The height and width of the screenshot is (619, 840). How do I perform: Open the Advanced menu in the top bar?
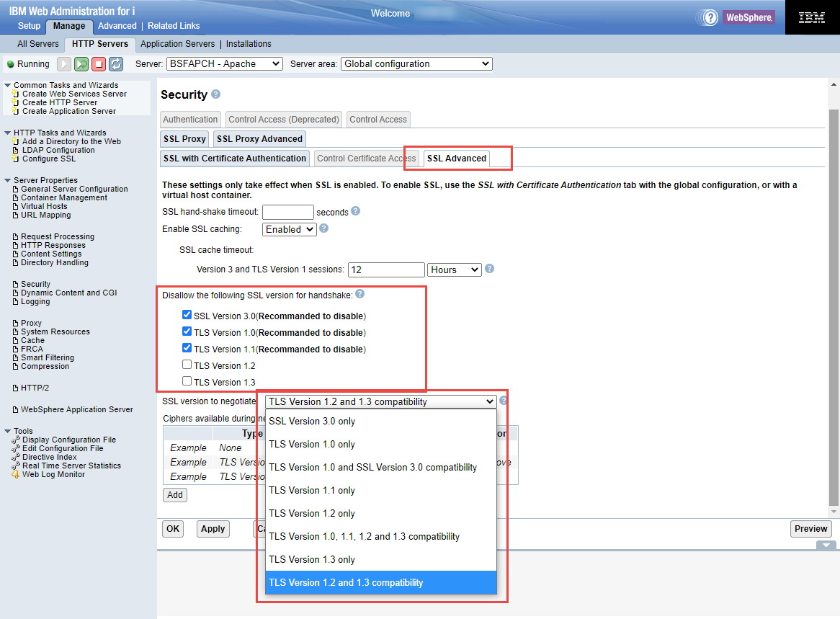tap(117, 25)
